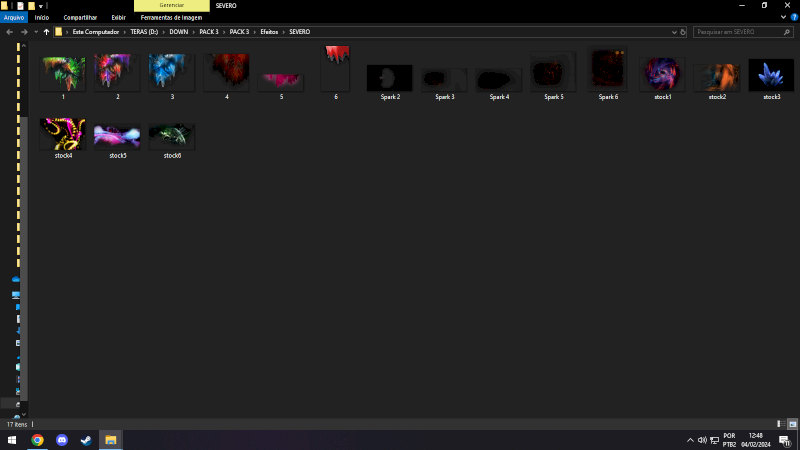The width and height of the screenshot is (800, 450).
Task: Open the Help question mark icon
Action: (x=794, y=17)
